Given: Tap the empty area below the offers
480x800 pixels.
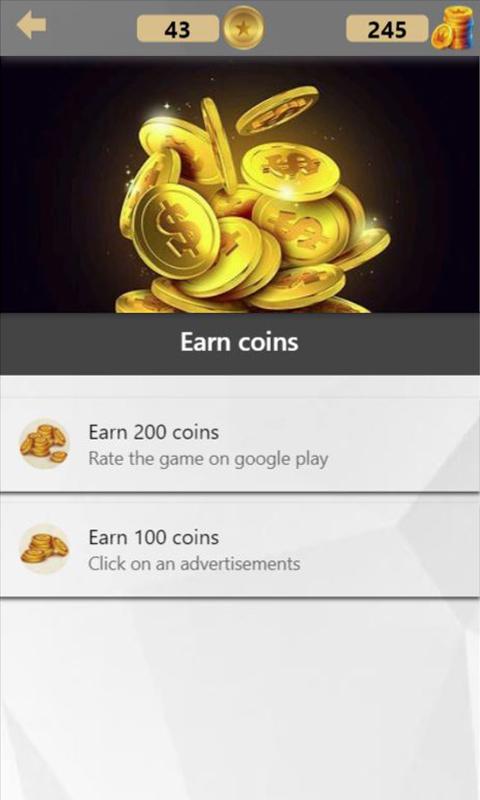Looking at the screenshot, I should [240, 698].
